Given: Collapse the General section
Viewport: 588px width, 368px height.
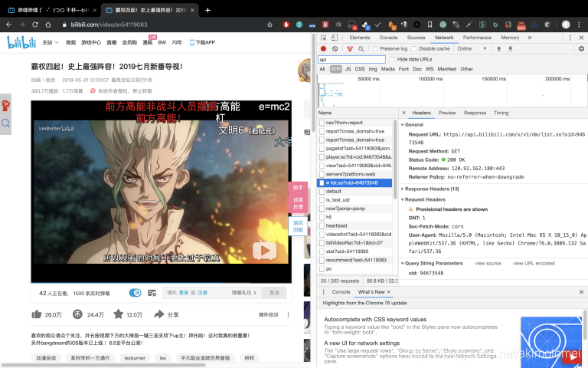Looking at the screenshot, I should coord(403,125).
